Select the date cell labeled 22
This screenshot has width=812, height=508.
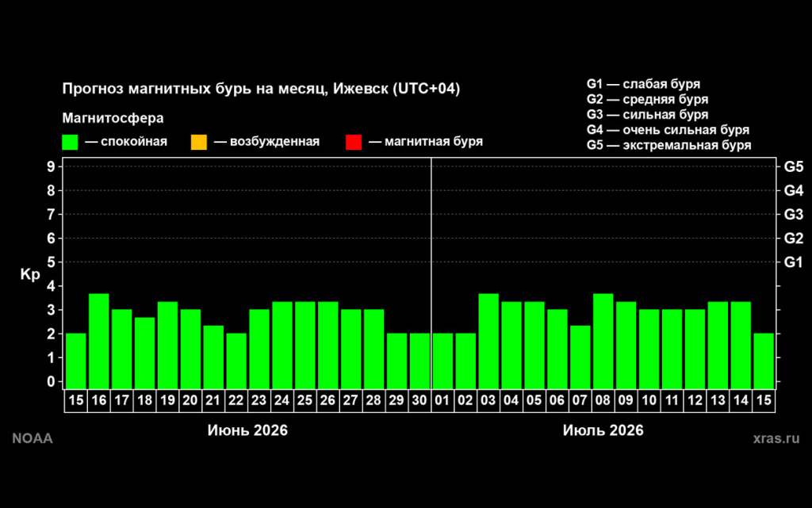pos(236,400)
